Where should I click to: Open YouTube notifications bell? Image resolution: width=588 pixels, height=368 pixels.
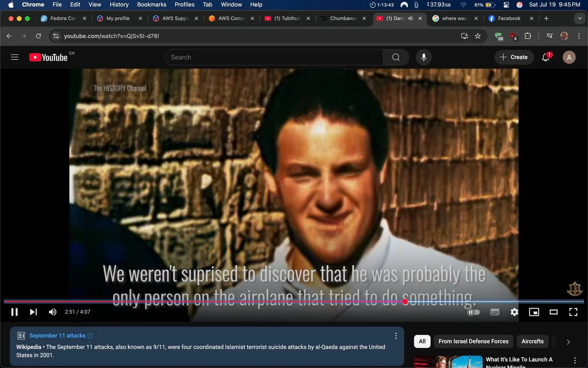point(546,57)
